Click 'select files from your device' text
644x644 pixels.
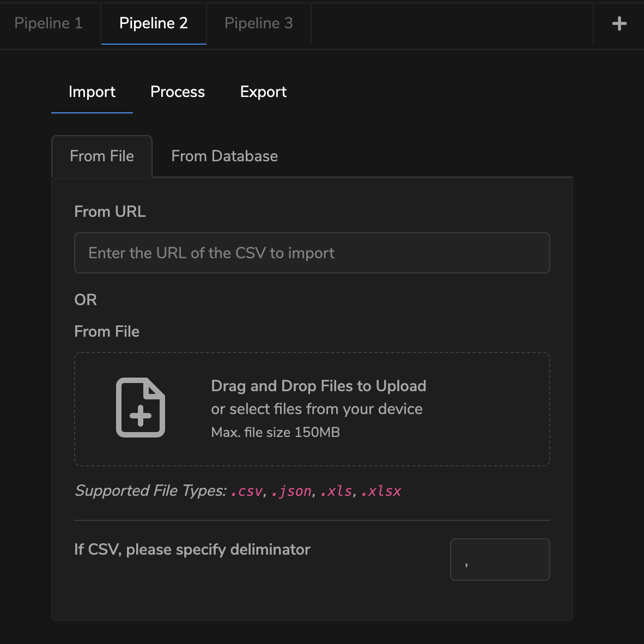click(317, 409)
